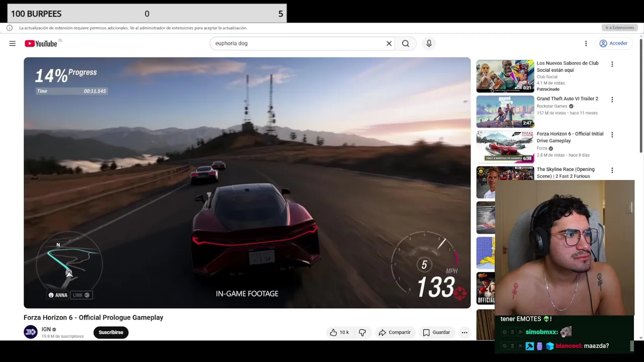Open Forza Horizon 6 Initial Drive thumbnail
Image resolution: width=644 pixels, height=362 pixels.
tap(505, 147)
